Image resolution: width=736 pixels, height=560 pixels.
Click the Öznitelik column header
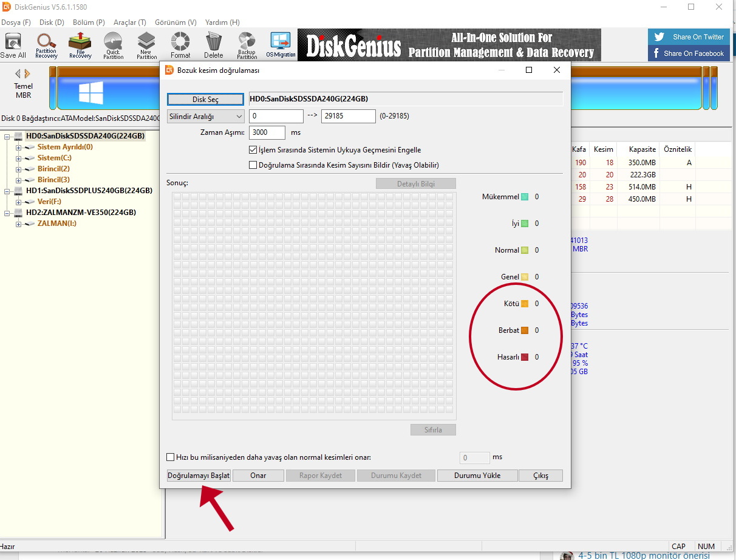point(678,149)
